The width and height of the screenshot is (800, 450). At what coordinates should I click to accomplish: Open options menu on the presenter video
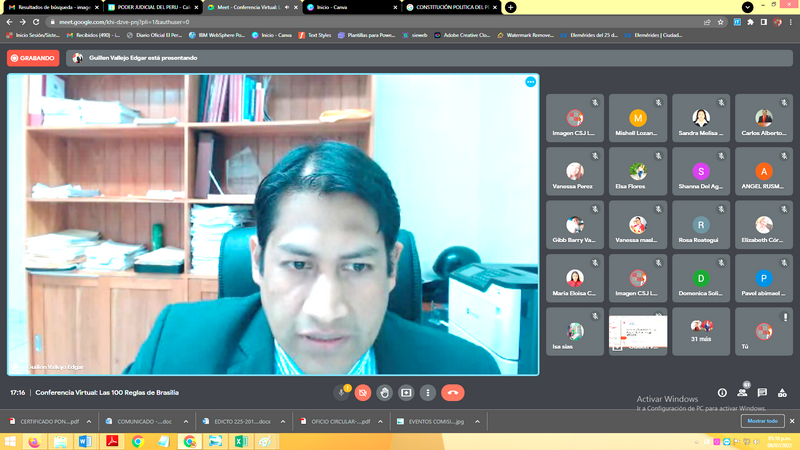[x=530, y=82]
